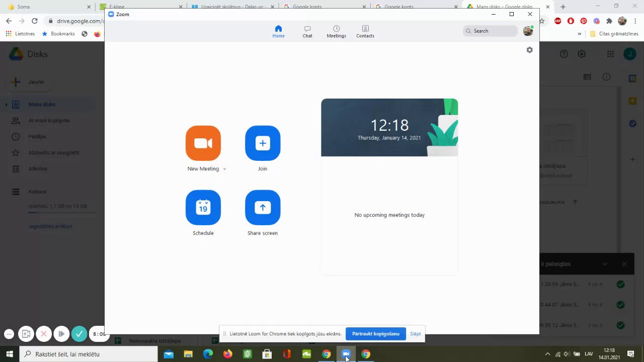Show hidden system tray icons chevron

point(547,354)
